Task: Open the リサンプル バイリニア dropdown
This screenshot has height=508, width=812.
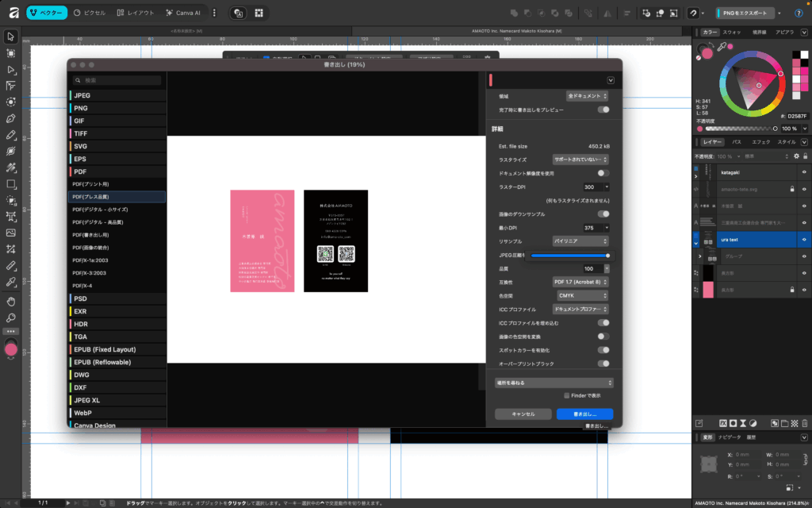Action: 580,241
